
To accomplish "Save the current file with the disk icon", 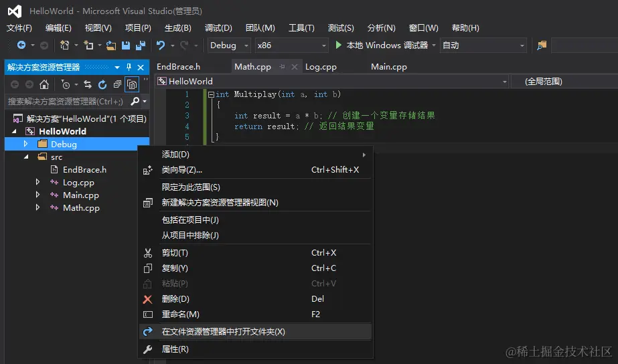I will pyautogui.click(x=126, y=45).
